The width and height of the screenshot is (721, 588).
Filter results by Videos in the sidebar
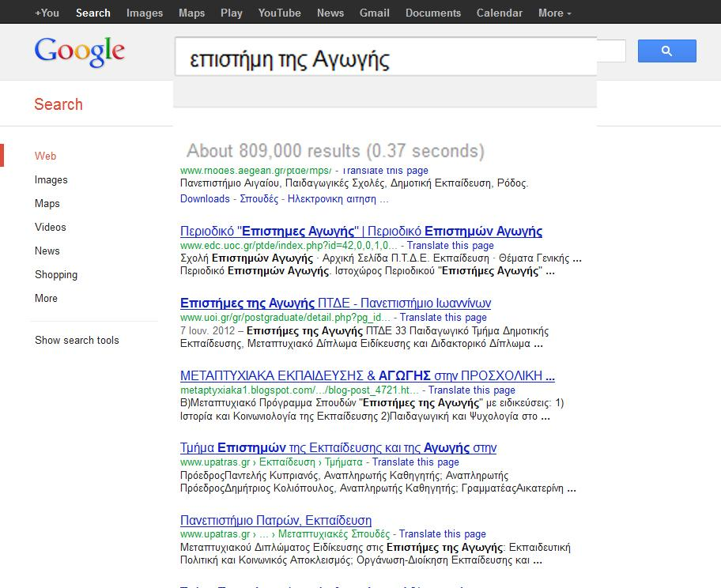pos(51,227)
